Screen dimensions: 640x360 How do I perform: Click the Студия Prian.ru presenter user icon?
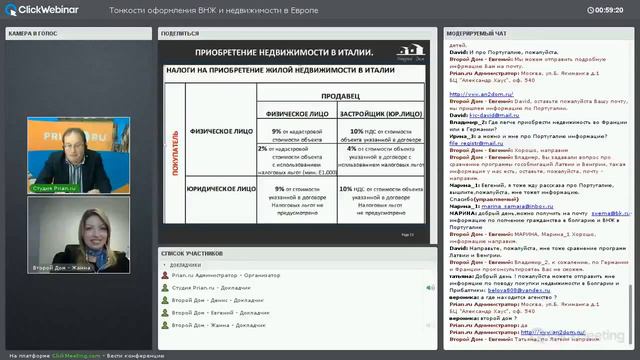point(165,288)
